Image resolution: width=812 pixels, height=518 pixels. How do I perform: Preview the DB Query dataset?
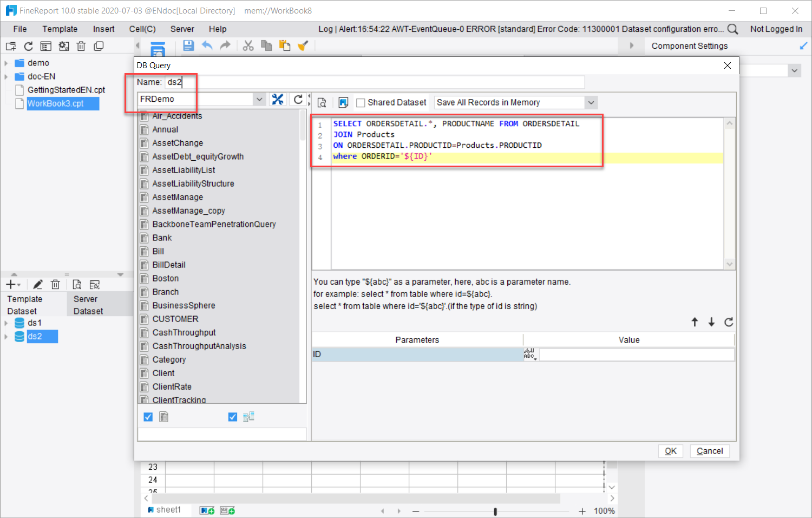pyautogui.click(x=322, y=103)
